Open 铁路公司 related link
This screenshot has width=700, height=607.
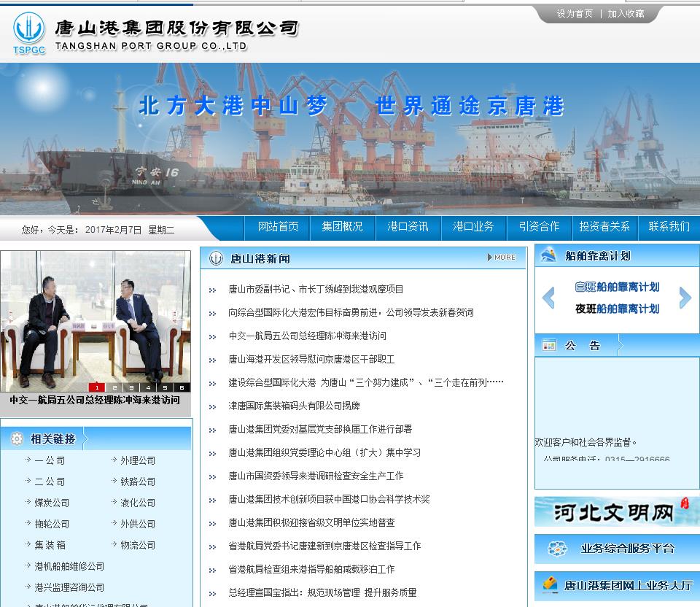click(138, 482)
